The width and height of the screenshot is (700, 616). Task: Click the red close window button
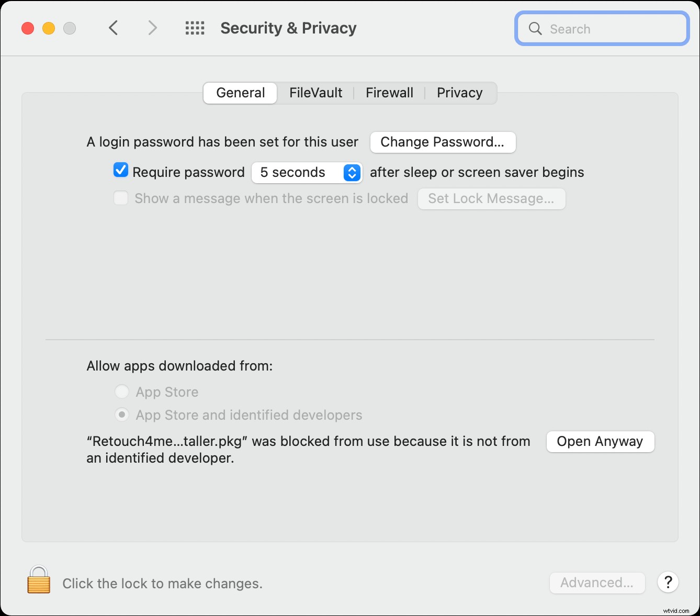pos(28,28)
